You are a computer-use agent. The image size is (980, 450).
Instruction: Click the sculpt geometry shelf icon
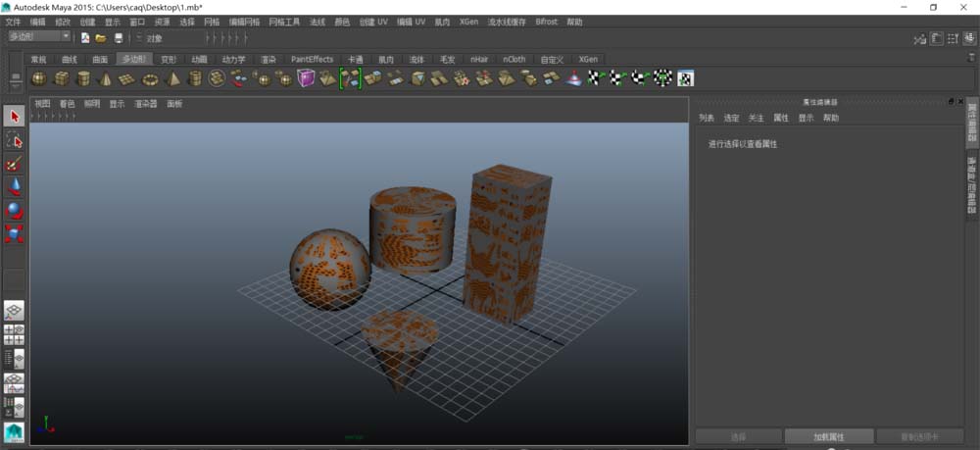(573, 78)
